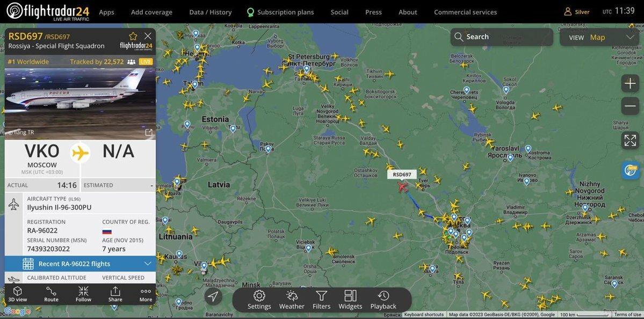The width and height of the screenshot is (644, 319).
Task: Open the Weather layer options
Action: [292, 300]
